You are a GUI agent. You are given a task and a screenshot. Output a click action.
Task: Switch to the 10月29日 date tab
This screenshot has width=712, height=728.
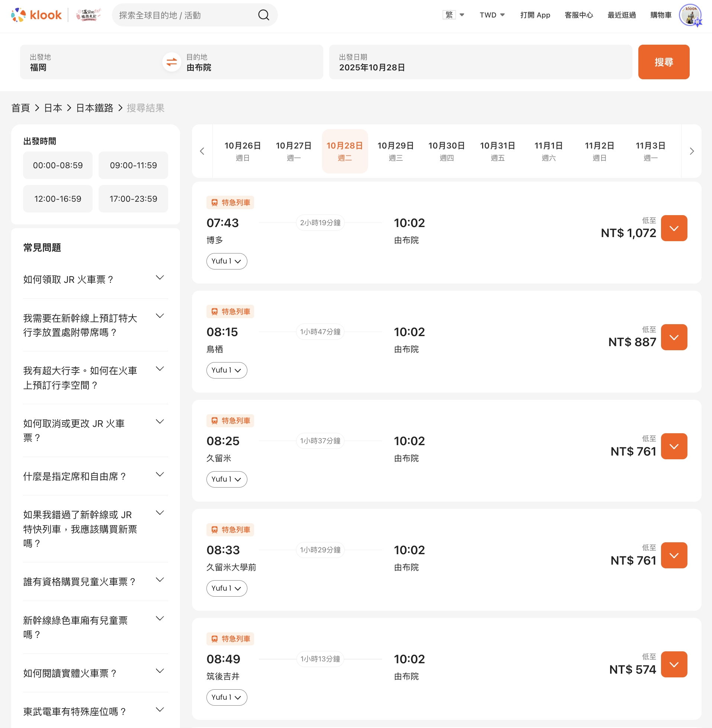pos(396,151)
